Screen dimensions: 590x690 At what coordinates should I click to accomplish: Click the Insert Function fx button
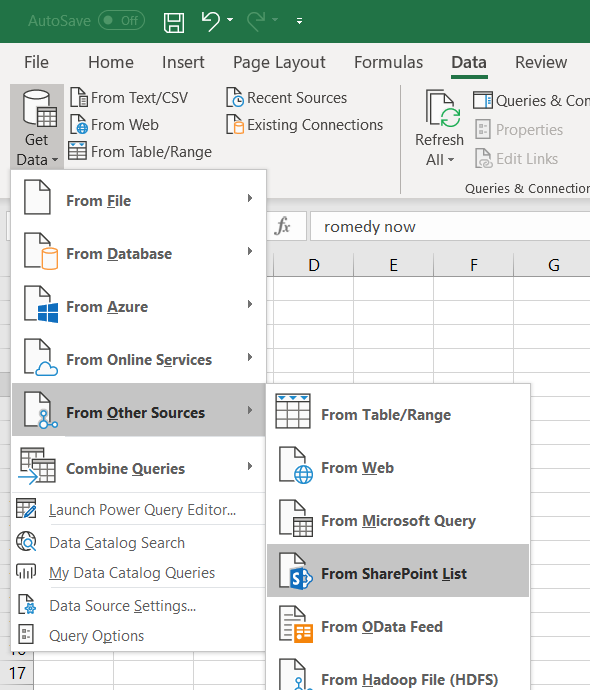pos(282,226)
